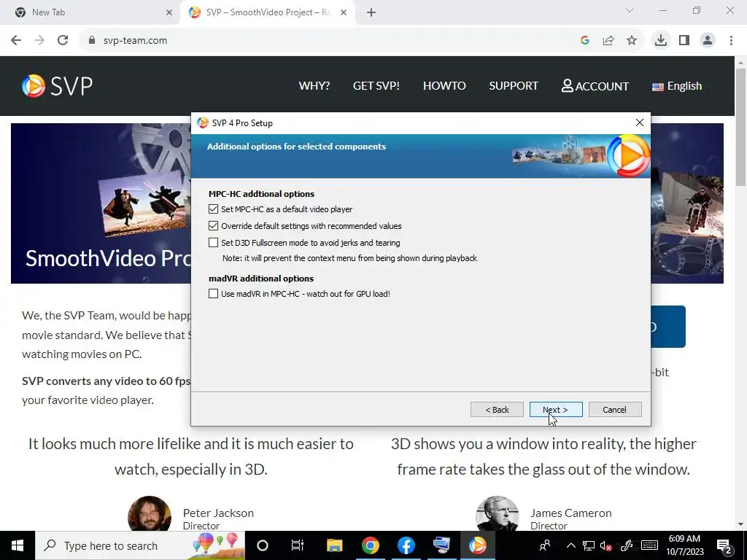Cancel the SVP 4 Pro Setup
This screenshot has height=560, width=747.
click(x=614, y=410)
